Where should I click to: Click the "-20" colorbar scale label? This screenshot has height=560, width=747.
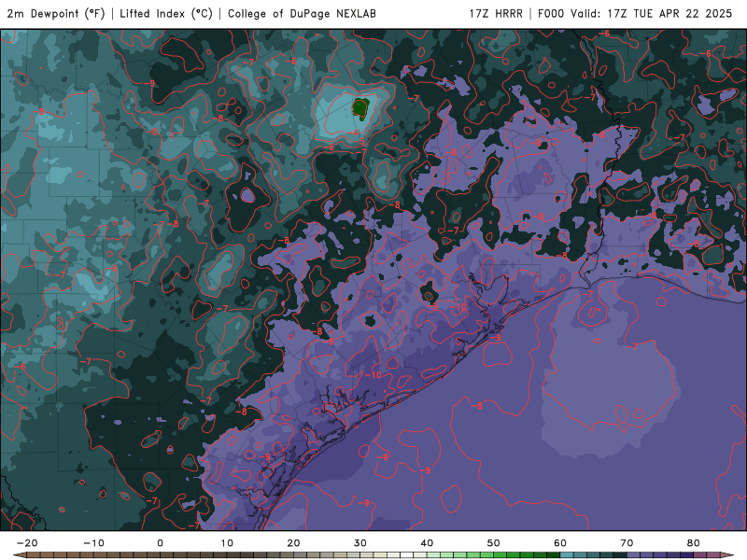(x=27, y=543)
